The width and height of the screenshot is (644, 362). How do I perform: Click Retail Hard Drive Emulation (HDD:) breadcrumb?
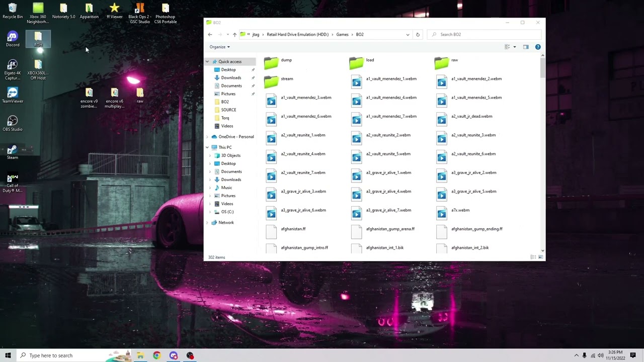[x=297, y=35]
